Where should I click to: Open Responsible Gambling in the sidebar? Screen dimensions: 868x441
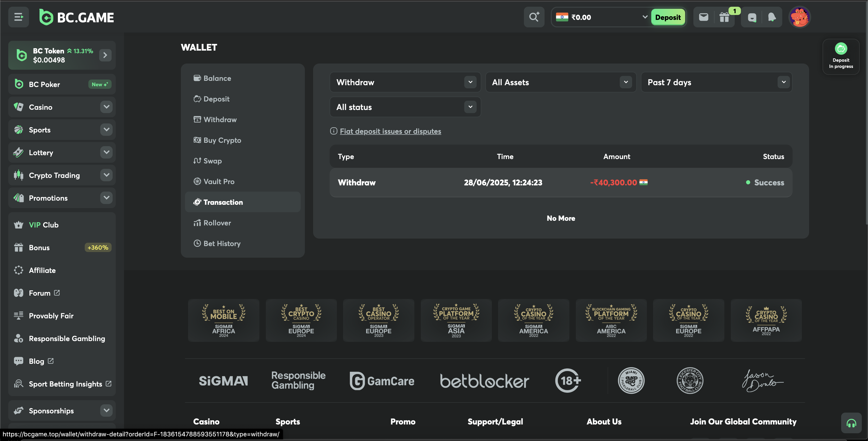pos(62,338)
